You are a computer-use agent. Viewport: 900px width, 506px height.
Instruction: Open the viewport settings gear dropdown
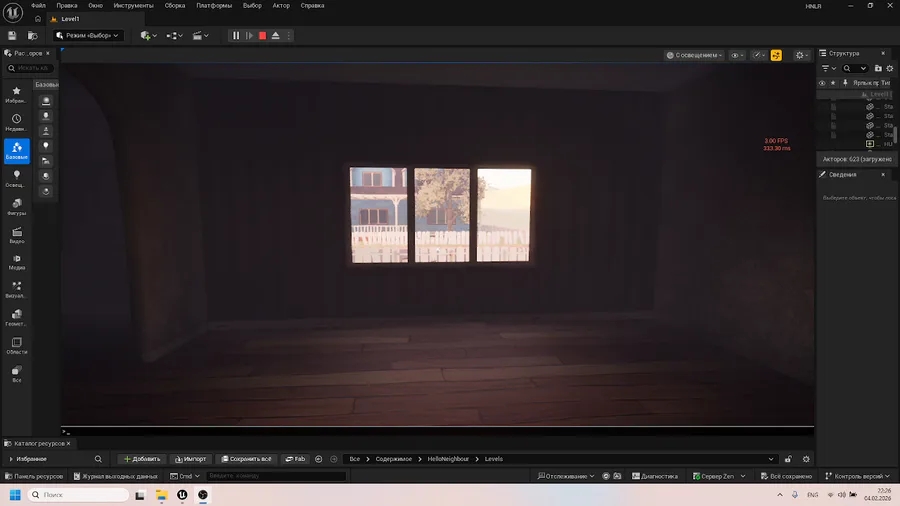802,55
